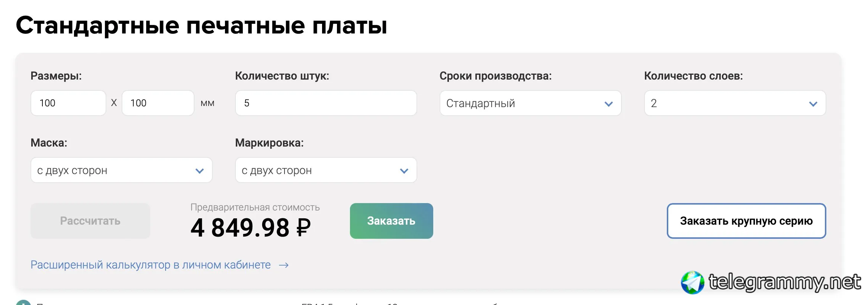This screenshot has width=868, height=305.
Task: Focus the board height input field
Action: (158, 103)
